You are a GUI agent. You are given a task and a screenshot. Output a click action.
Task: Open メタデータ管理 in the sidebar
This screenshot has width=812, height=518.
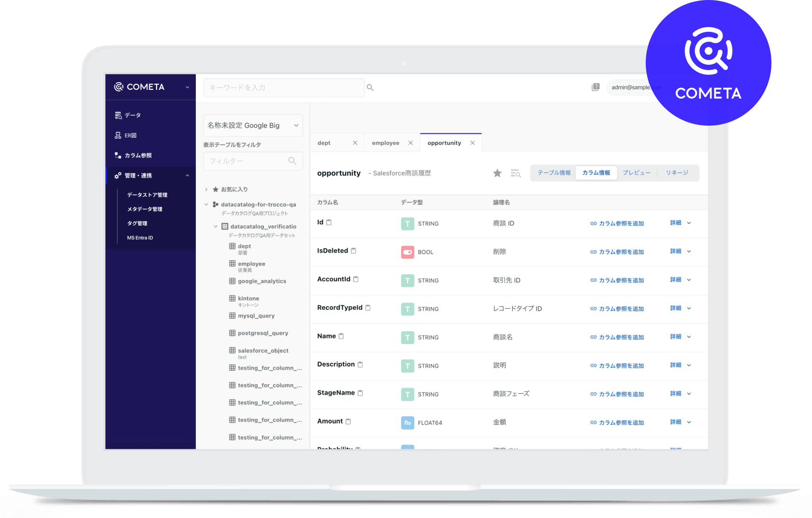(145, 209)
